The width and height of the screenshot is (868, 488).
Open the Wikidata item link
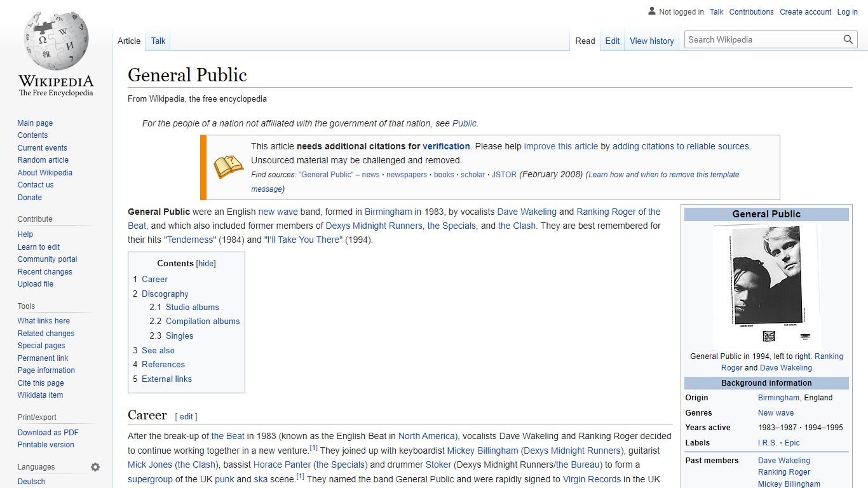pyautogui.click(x=40, y=395)
